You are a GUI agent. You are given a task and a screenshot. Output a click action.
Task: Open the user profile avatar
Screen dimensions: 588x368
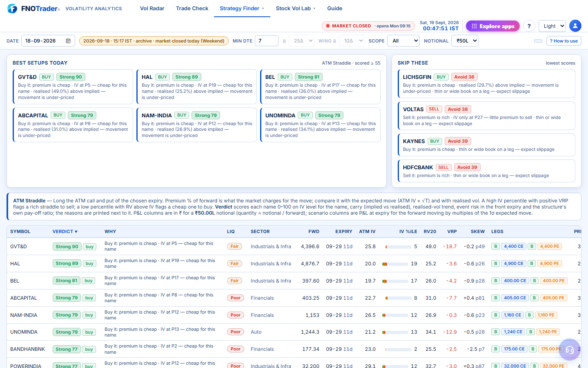(x=575, y=26)
